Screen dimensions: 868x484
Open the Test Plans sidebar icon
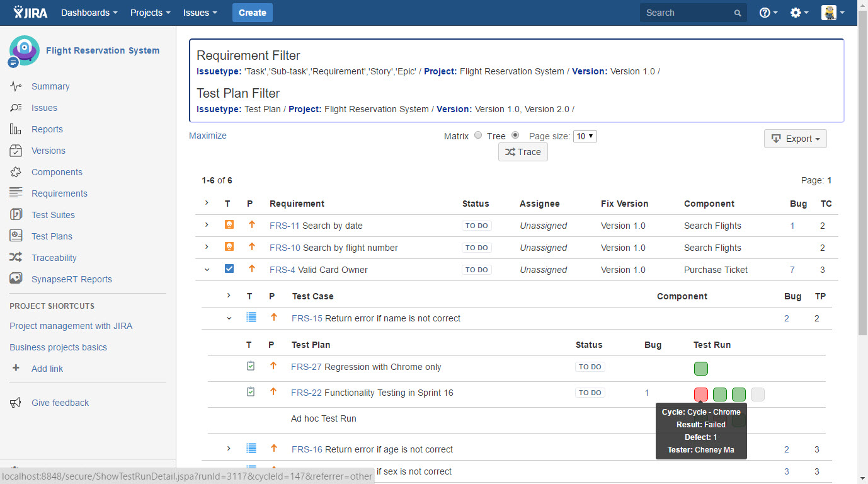[x=16, y=236]
